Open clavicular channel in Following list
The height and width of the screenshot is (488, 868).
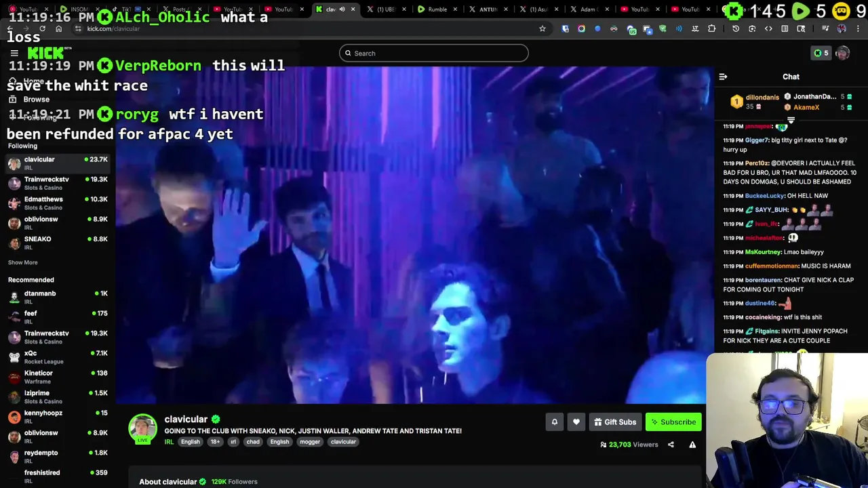point(58,163)
